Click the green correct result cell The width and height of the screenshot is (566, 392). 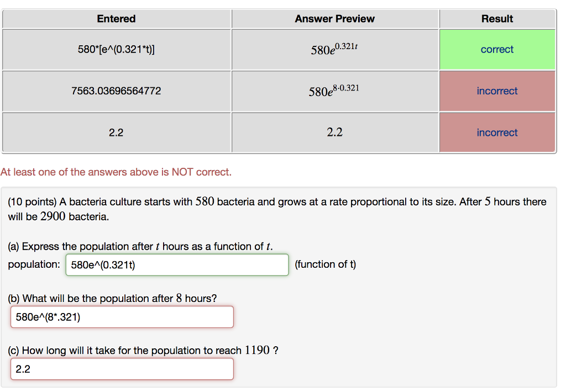click(x=497, y=49)
